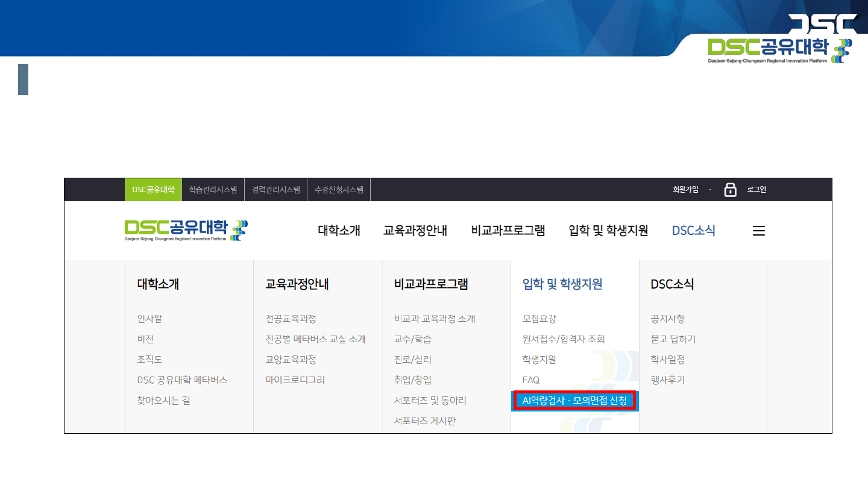Open the 공지사항 link
868x488 pixels.
[x=667, y=319]
